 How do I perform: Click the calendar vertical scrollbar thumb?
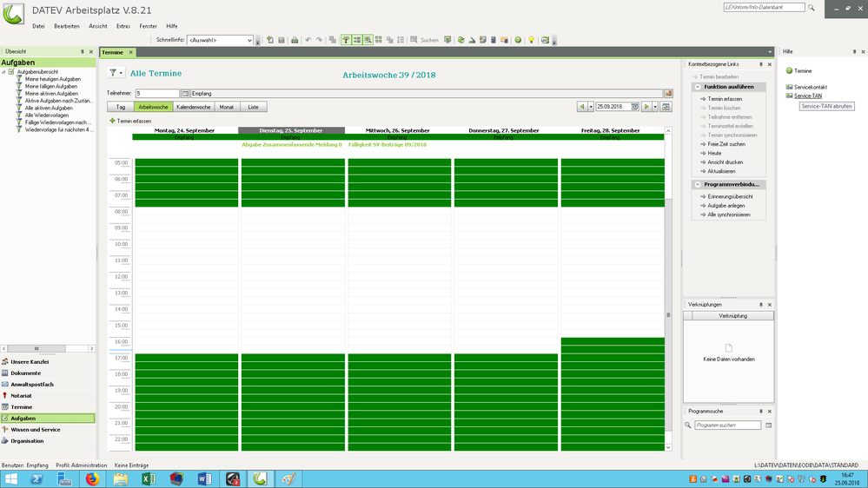[668, 315]
